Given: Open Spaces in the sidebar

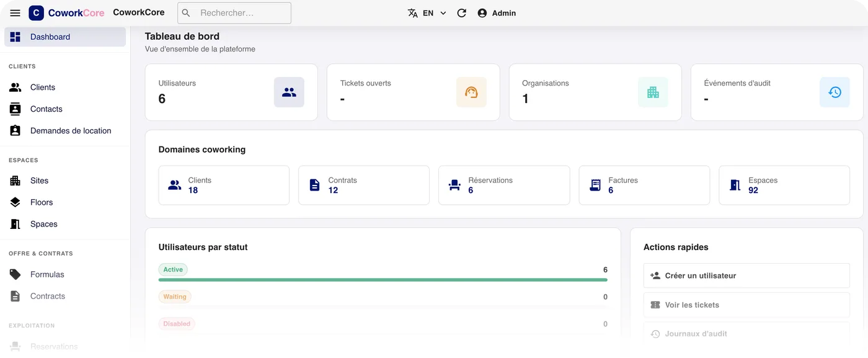Looking at the screenshot, I should click(65, 224).
